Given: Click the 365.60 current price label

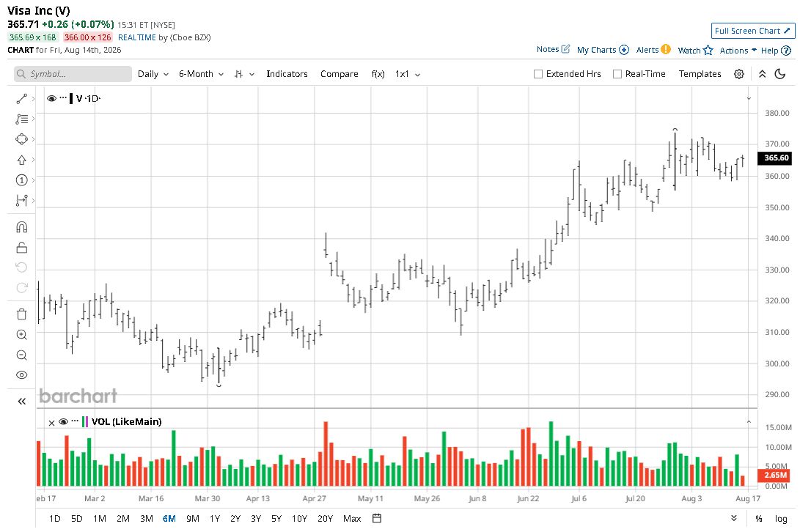Looking at the screenshot, I should point(776,158).
